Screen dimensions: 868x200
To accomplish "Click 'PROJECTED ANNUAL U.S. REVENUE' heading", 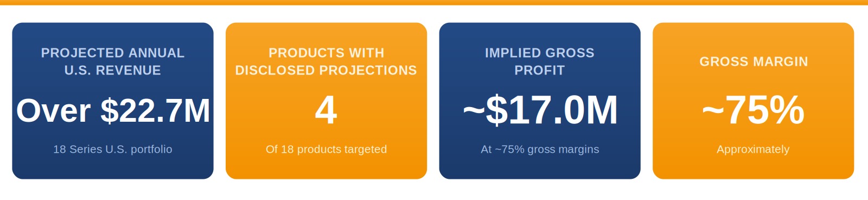I will [x=113, y=61].
